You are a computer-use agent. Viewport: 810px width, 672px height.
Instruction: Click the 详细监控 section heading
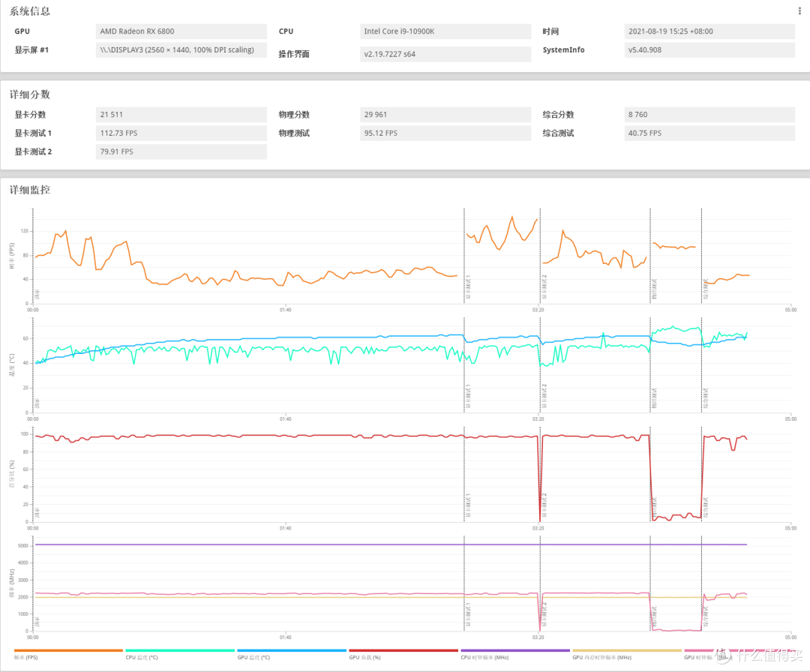(30, 190)
